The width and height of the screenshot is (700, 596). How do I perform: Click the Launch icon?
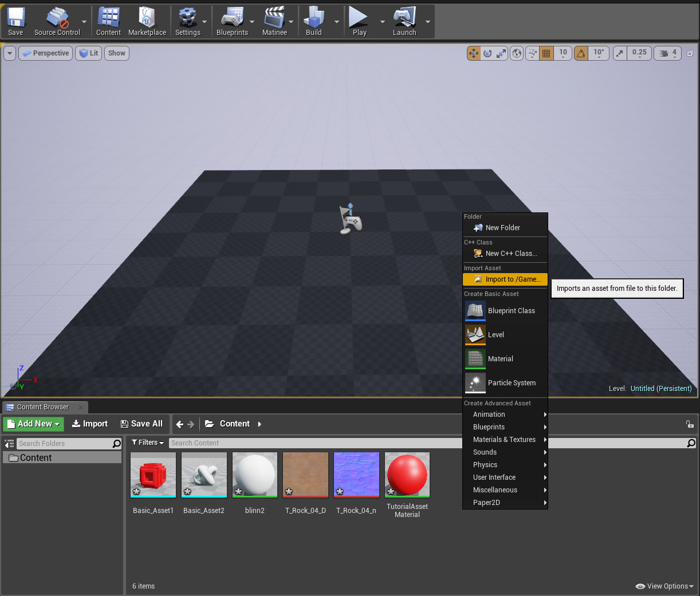coord(404,22)
